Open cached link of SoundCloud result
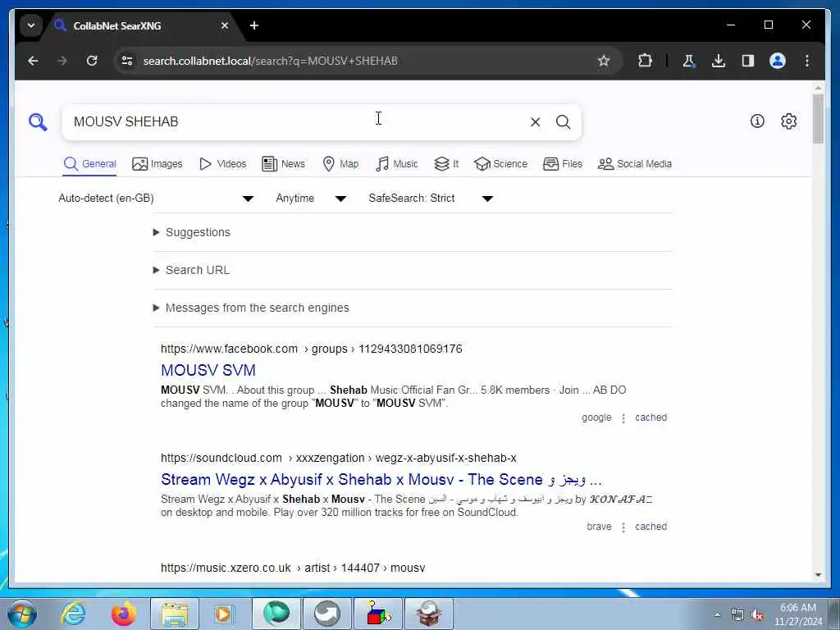Viewport: 840px width, 630px height. [651, 527]
